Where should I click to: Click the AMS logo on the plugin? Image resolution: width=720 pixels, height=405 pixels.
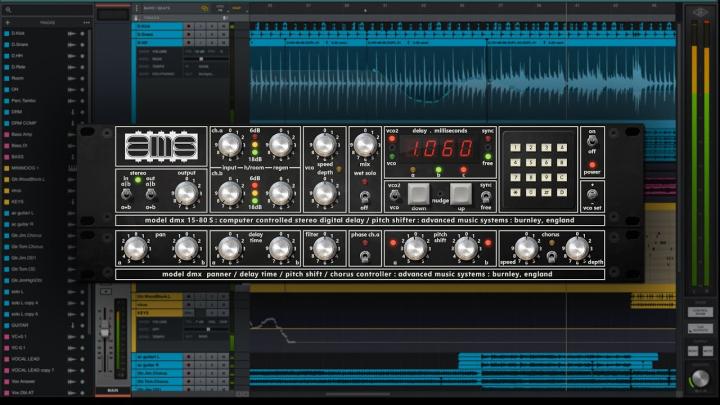pos(161,146)
